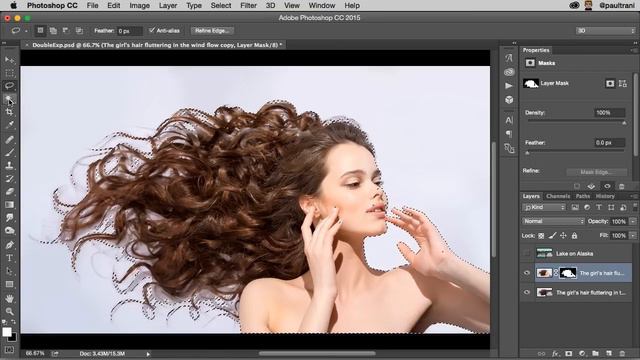
Task: Select the Eraser tool
Action: click(x=9, y=191)
